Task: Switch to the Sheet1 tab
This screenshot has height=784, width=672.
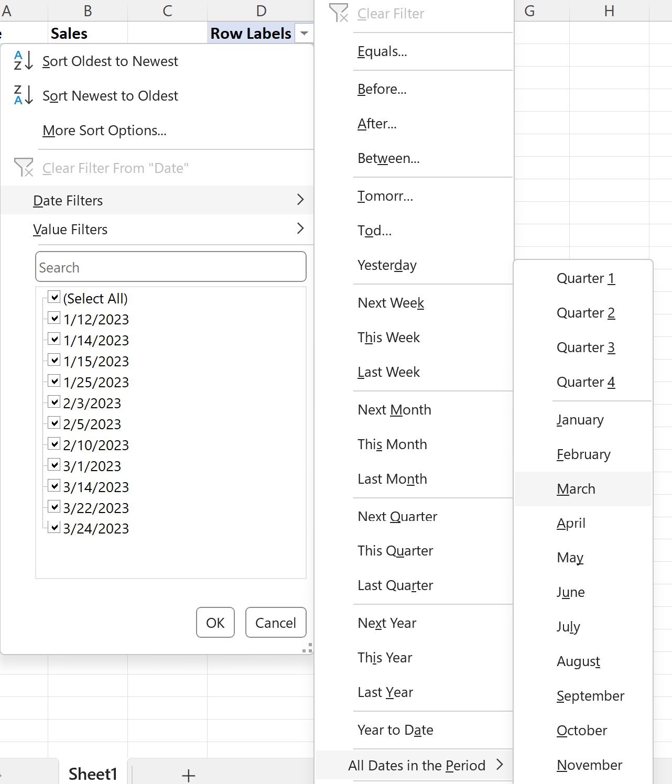Action: point(93,773)
